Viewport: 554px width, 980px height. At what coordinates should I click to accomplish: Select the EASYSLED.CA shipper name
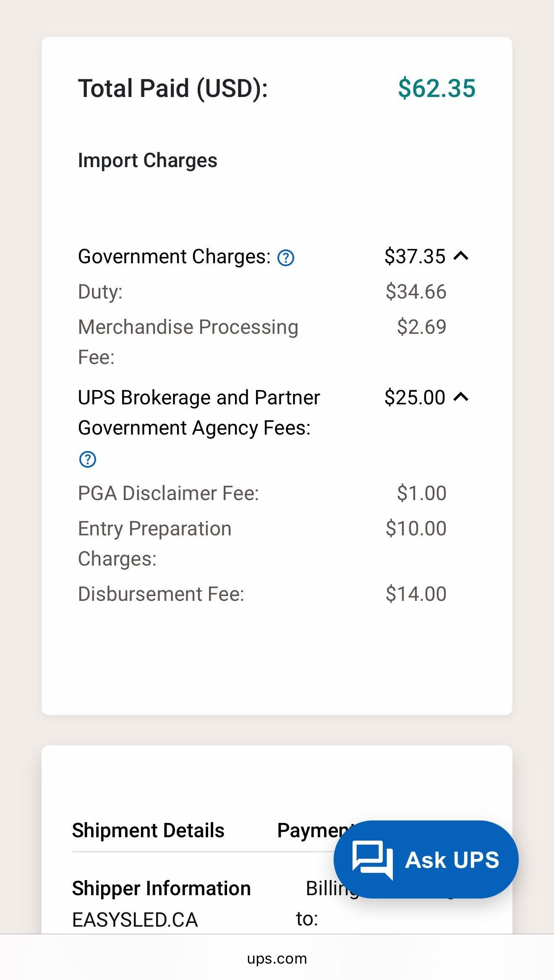[x=135, y=920]
